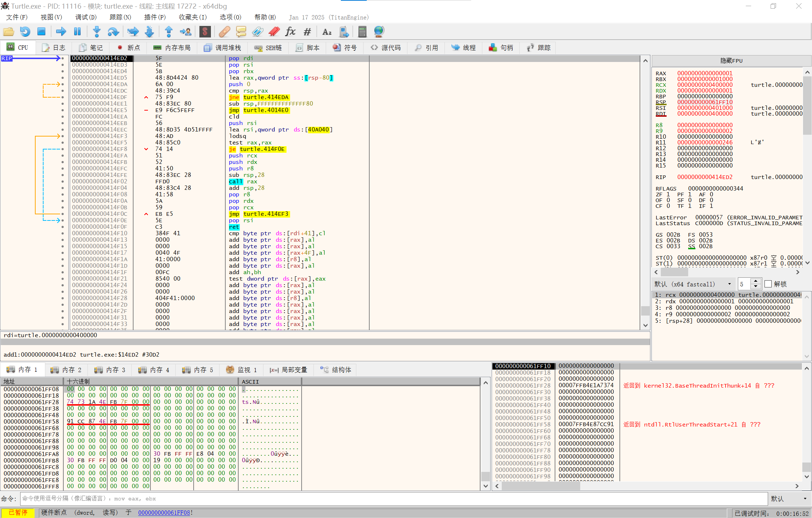Search strings with the Az icon
This screenshot has width=812, height=518.
point(327,32)
